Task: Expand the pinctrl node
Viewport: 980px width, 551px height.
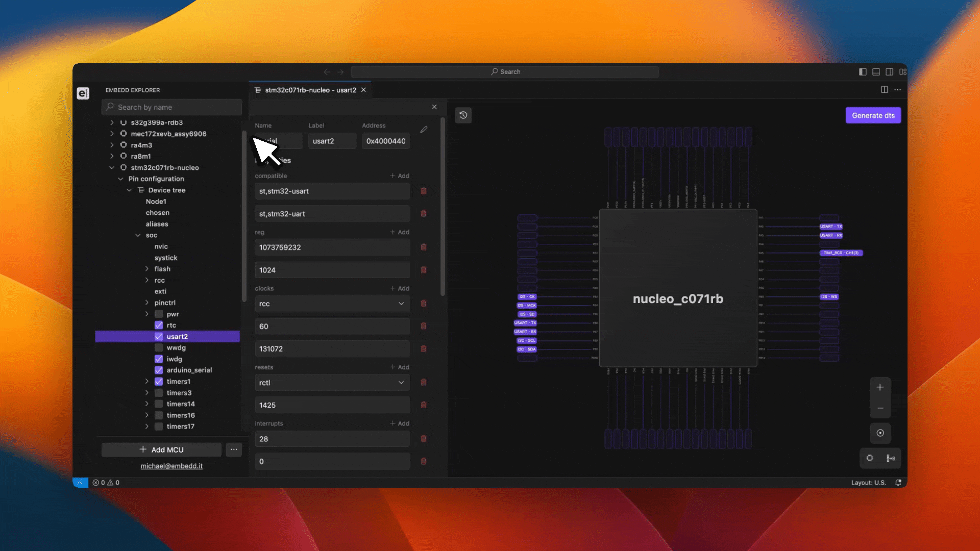Action: pos(147,303)
